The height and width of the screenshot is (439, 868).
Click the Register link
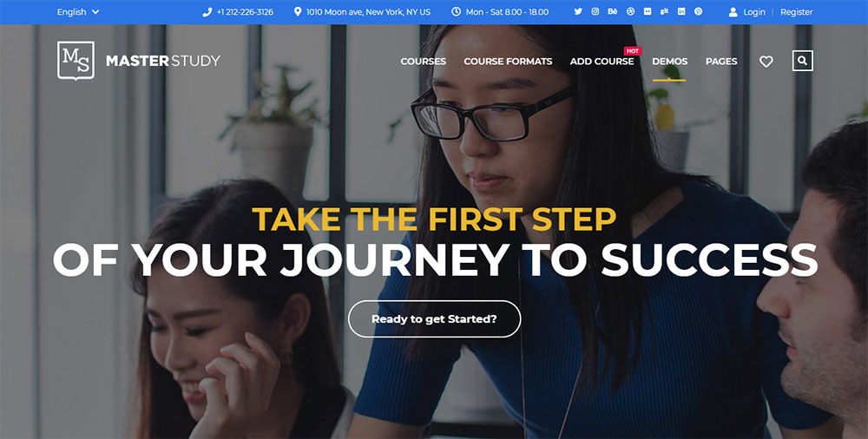coord(797,11)
